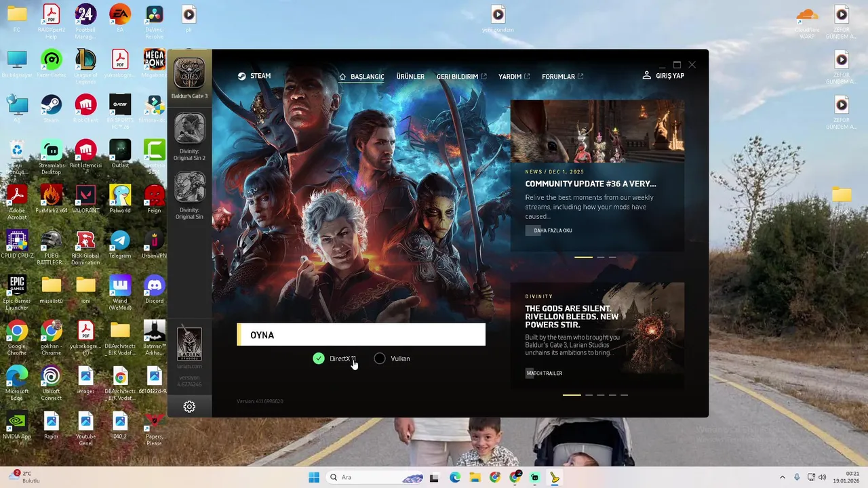Image resolution: width=868 pixels, height=488 pixels.
Task: Open Palworld desktop shortcut
Action: (120, 199)
